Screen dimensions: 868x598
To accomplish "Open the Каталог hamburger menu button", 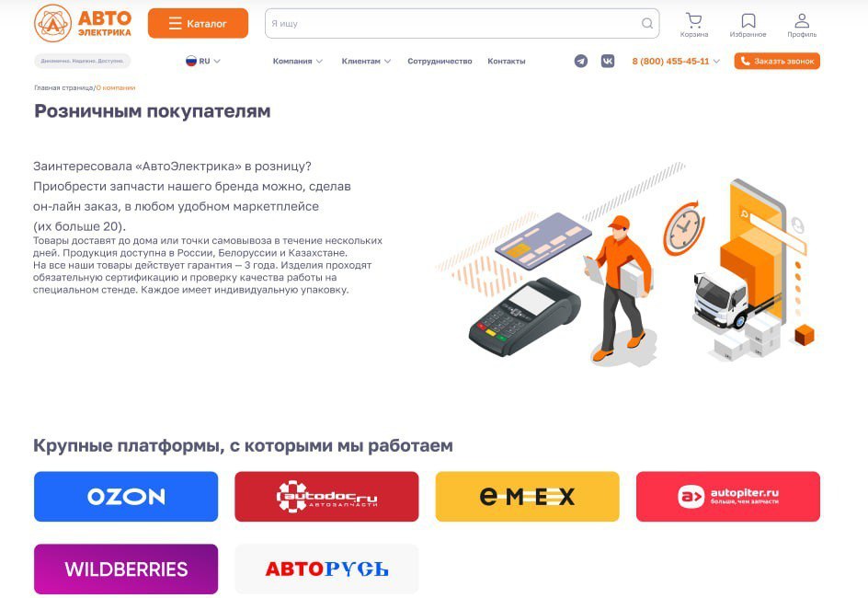I will [x=199, y=23].
